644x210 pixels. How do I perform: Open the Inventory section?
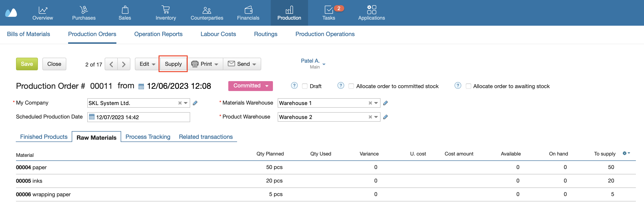pyautogui.click(x=166, y=13)
